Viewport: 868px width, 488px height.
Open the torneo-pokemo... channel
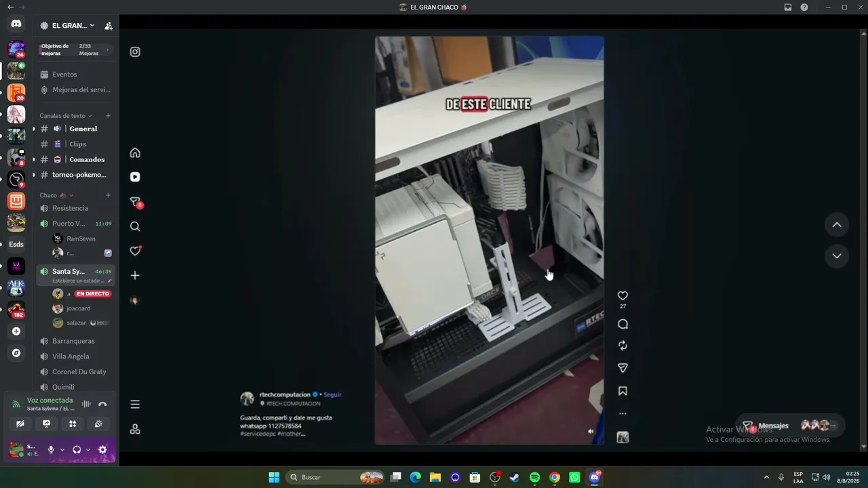75,175
